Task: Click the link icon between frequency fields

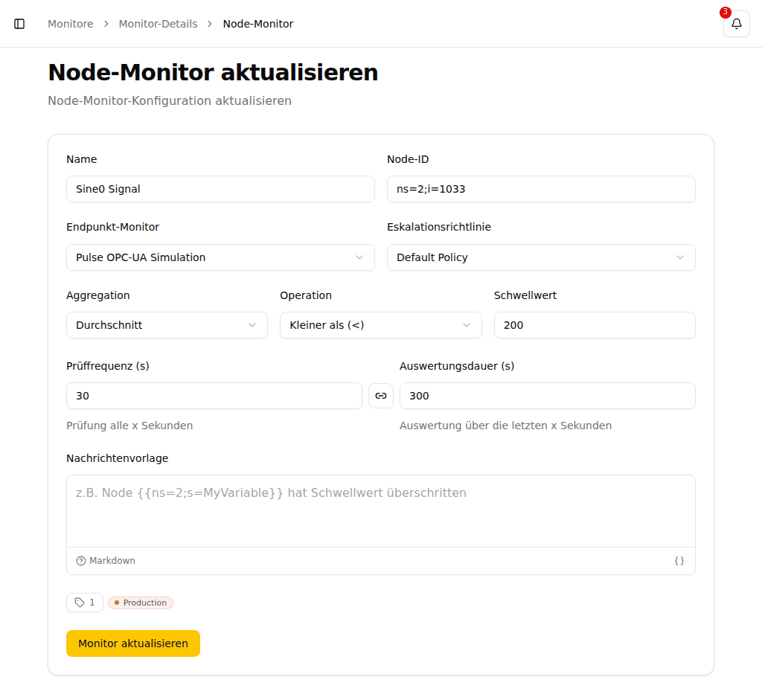Action: [381, 396]
